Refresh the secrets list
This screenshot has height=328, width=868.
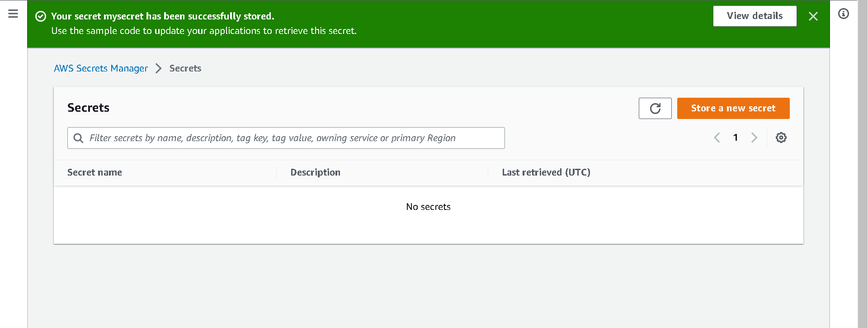click(655, 108)
